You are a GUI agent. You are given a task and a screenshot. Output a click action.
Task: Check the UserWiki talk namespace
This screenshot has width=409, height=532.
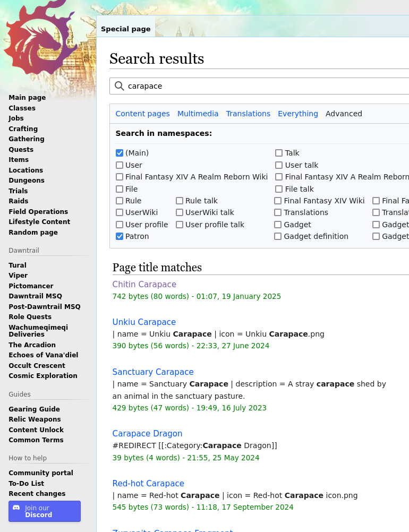point(180,212)
